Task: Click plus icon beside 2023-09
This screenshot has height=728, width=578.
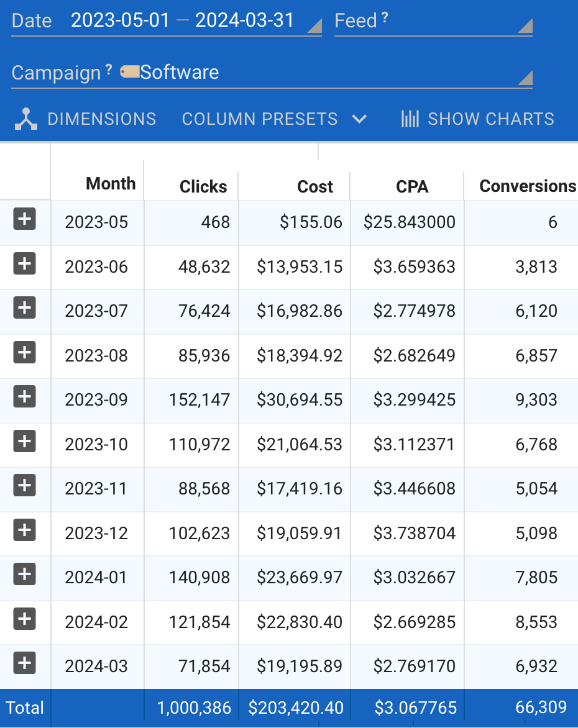Action: (x=24, y=397)
